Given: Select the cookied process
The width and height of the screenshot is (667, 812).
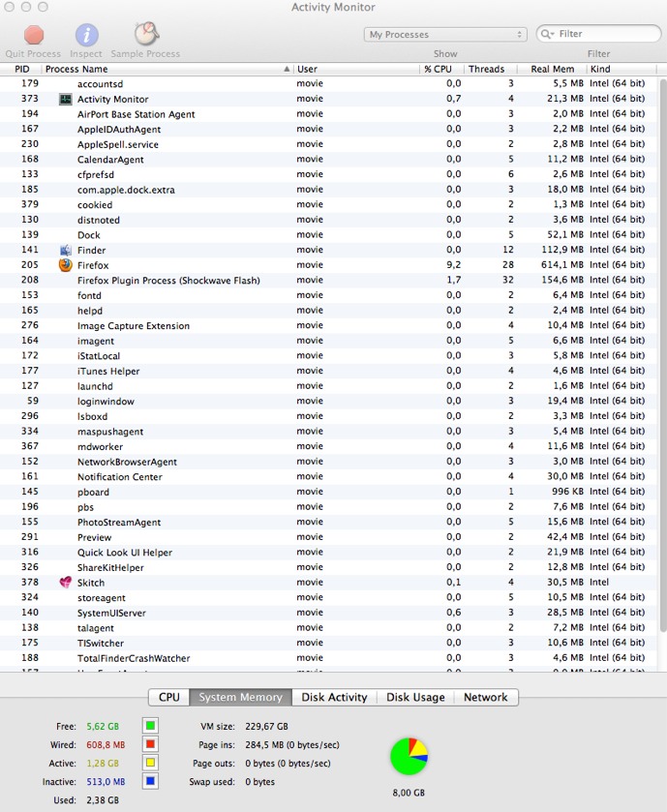Looking at the screenshot, I should coord(329,204).
